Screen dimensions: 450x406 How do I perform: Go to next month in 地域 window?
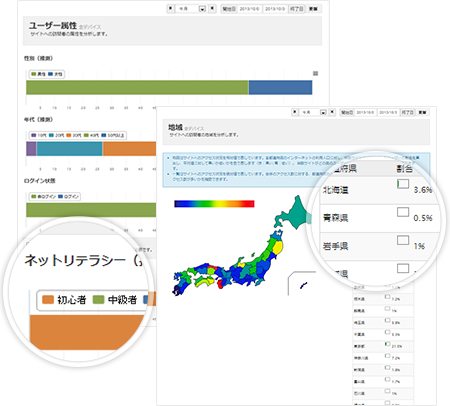332,112
